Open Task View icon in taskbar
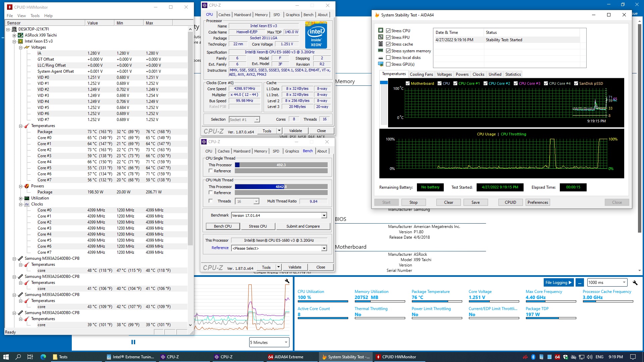Image resolution: width=644 pixels, height=362 pixels. [30, 357]
